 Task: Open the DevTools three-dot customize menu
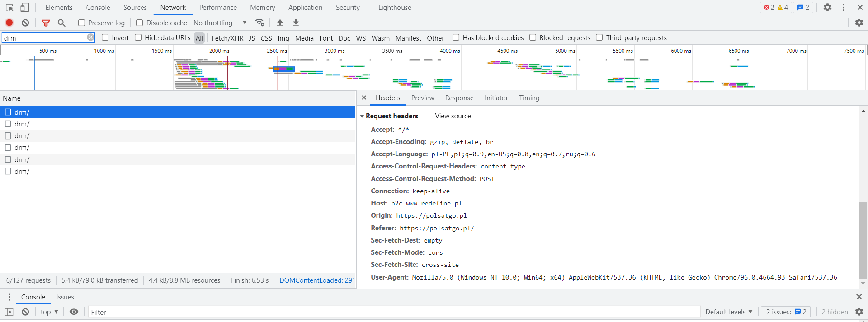[x=844, y=7]
